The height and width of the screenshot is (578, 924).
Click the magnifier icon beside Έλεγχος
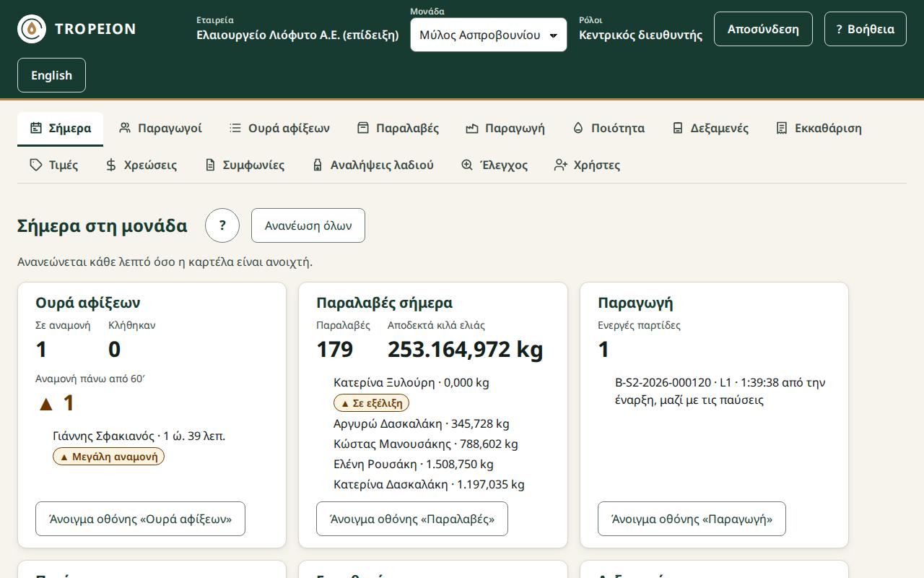467,165
